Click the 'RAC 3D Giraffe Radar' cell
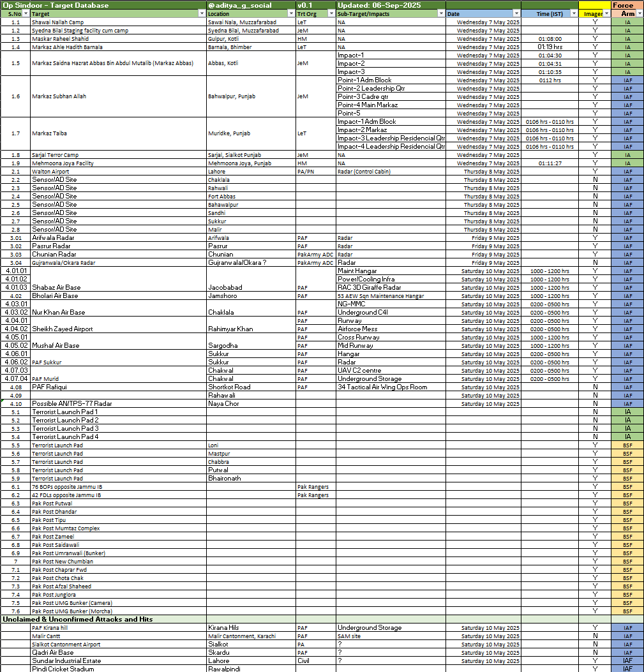Screen dimensions: 644x672 point(391,288)
